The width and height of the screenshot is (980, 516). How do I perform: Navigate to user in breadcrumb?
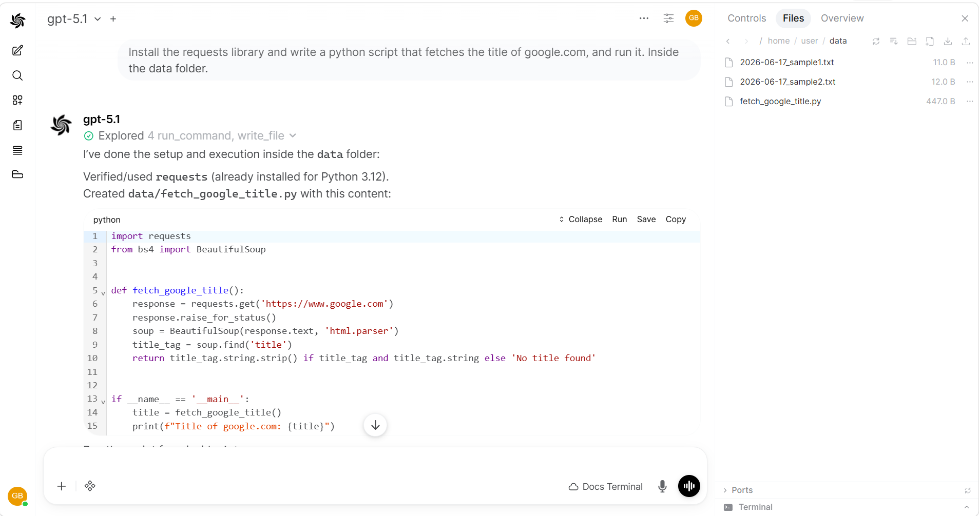click(810, 41)
